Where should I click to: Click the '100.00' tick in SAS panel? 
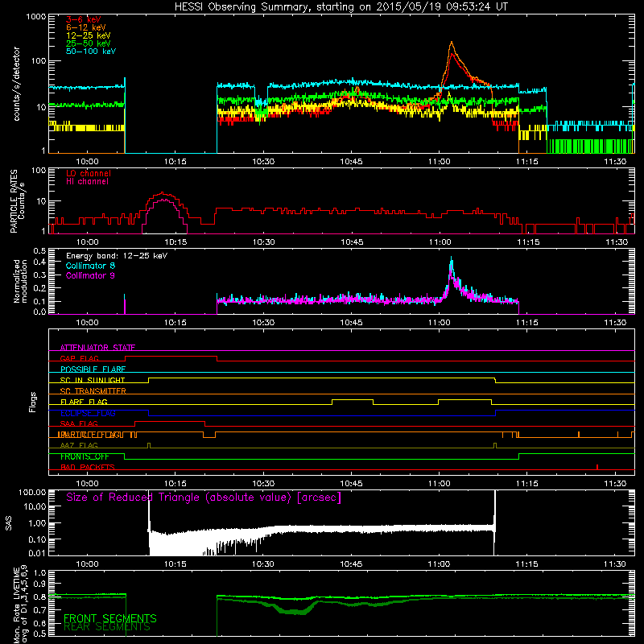click(x=32, y=492)
